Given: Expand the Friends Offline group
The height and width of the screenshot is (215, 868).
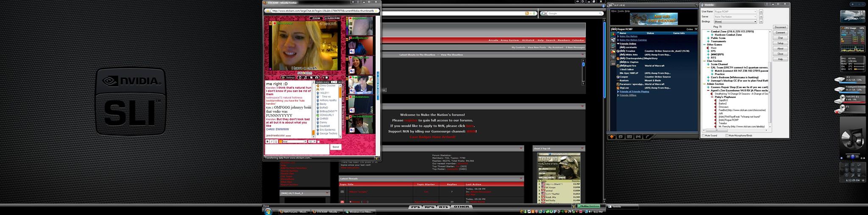Looking at the screenshot, I should 618,95.
